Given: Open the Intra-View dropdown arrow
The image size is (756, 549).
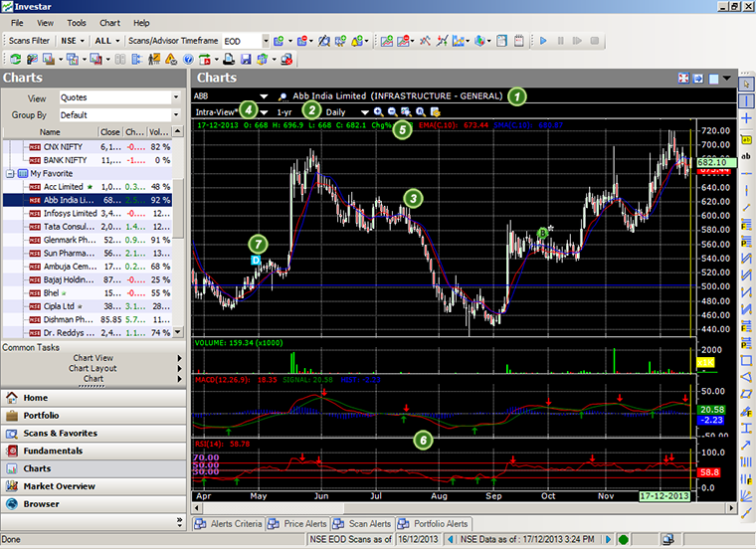Looking at the screenshot, I should 265,112.
